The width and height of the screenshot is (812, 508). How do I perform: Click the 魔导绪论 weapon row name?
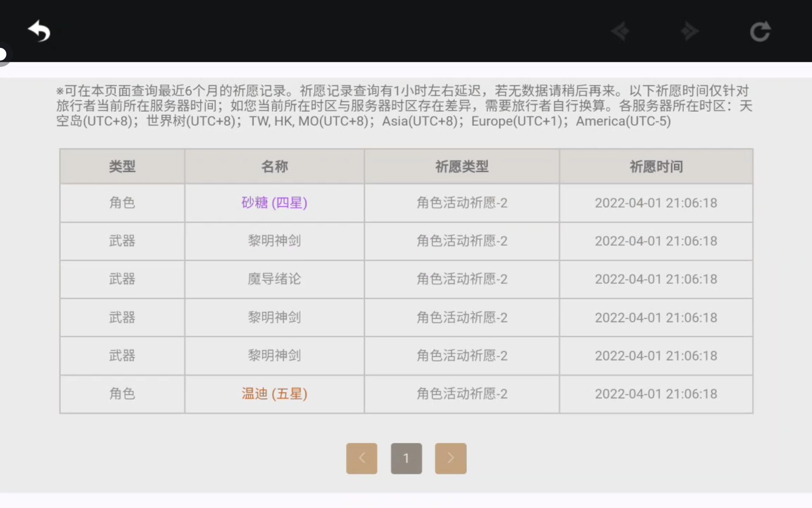coord(274,279)
